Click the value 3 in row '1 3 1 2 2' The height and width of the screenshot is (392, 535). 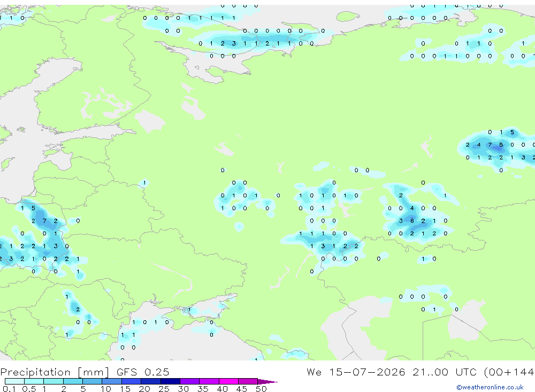[x=323, y=246]
